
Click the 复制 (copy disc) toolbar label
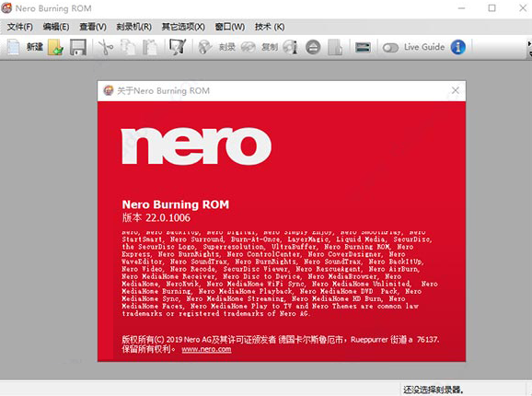click(270, 47)
